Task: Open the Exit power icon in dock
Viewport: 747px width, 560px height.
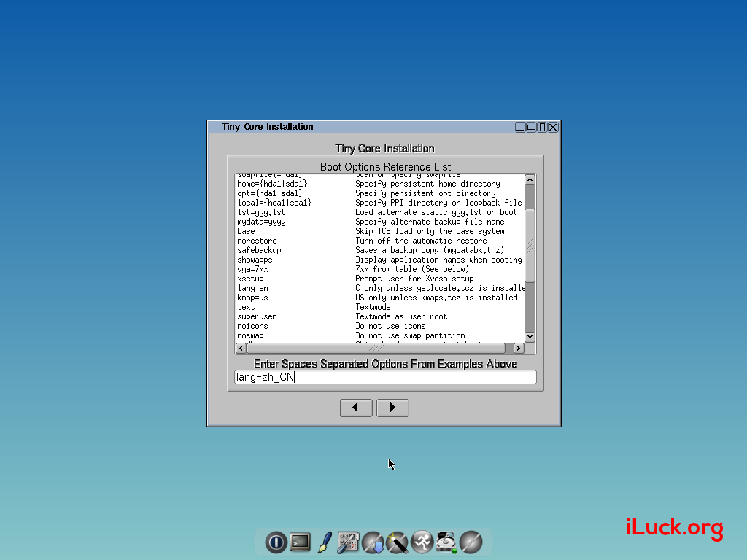Action: (276, 542)
